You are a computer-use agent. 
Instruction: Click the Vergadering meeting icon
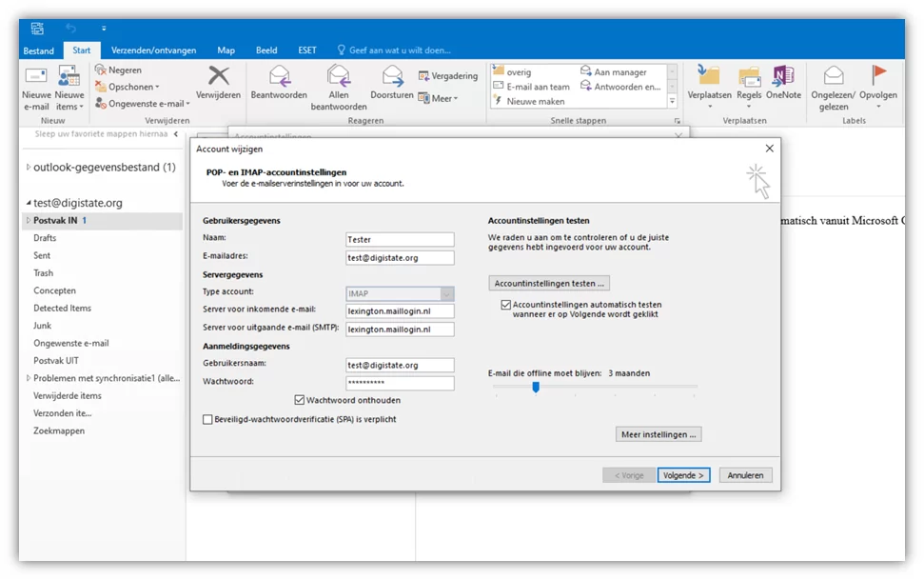[x=423, y=76]
